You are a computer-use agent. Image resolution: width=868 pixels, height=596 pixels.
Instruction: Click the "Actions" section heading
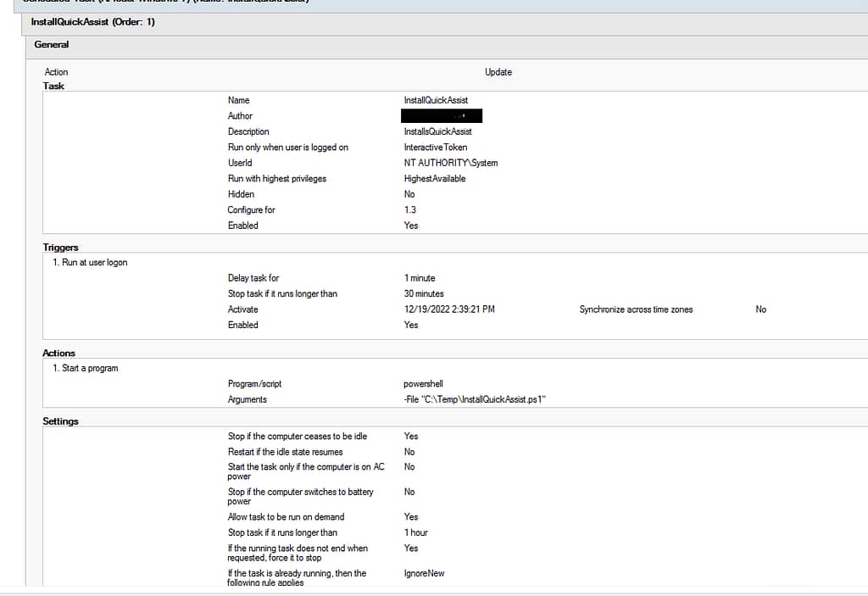(58, 353)
